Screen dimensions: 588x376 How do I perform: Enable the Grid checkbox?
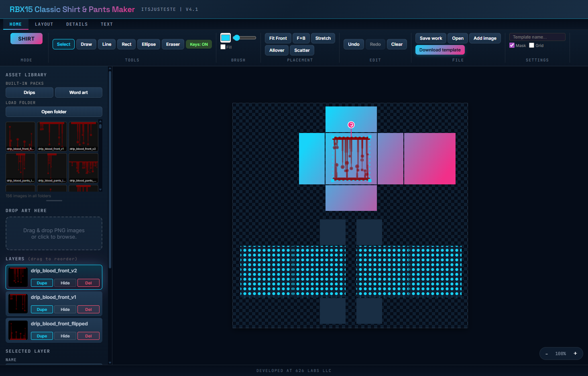pos(532,45)
